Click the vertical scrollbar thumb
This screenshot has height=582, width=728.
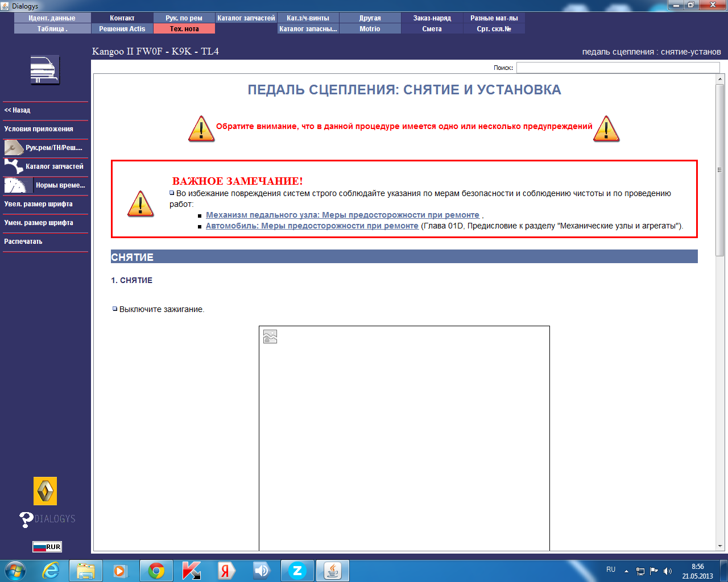720,170
